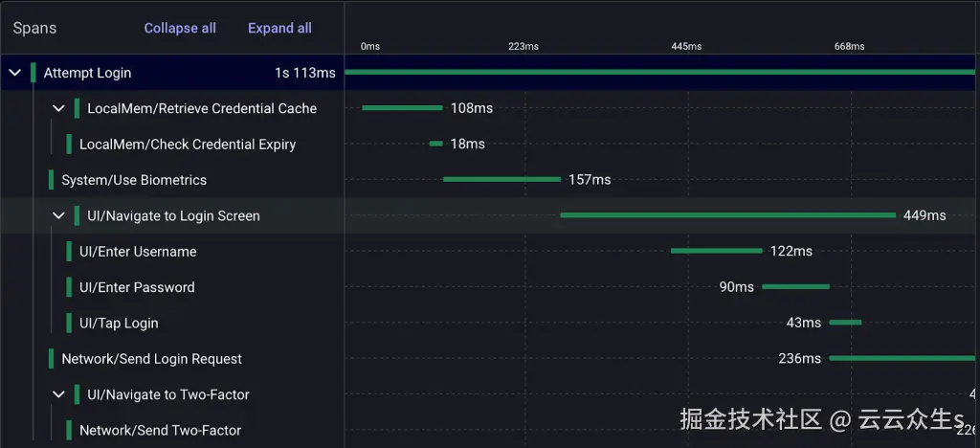The image size is (980, 448).
Task: Collapse UI/Navigate to Two-Factor span
Action: (58, 394)
